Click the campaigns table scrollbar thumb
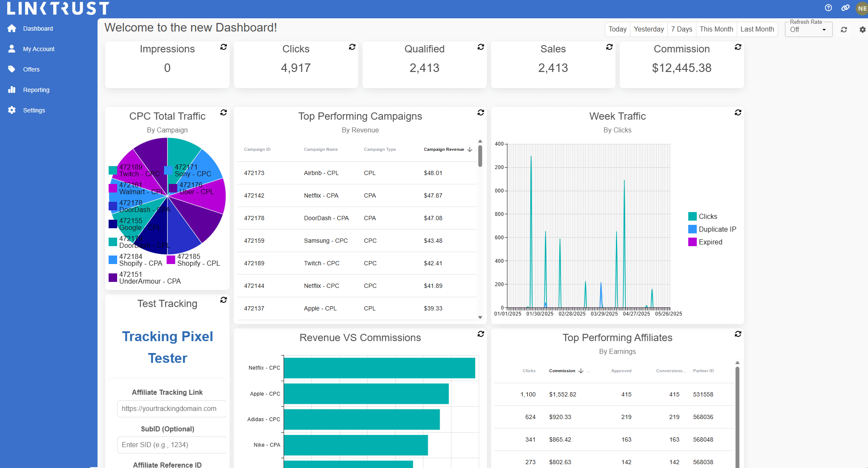This screenshot has height=468, width=868. click(480, 156)
